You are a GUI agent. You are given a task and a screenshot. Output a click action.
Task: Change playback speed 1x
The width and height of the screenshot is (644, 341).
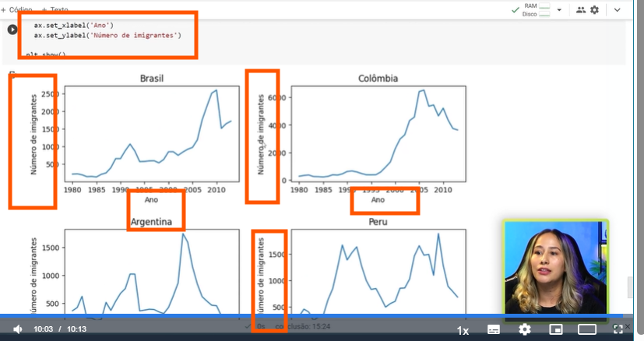463,331
